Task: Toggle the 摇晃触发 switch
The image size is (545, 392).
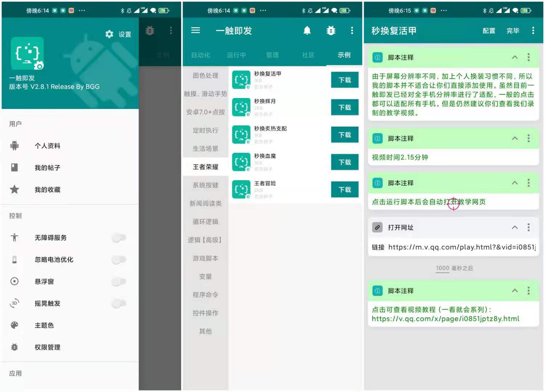Action: coord(119,303)
